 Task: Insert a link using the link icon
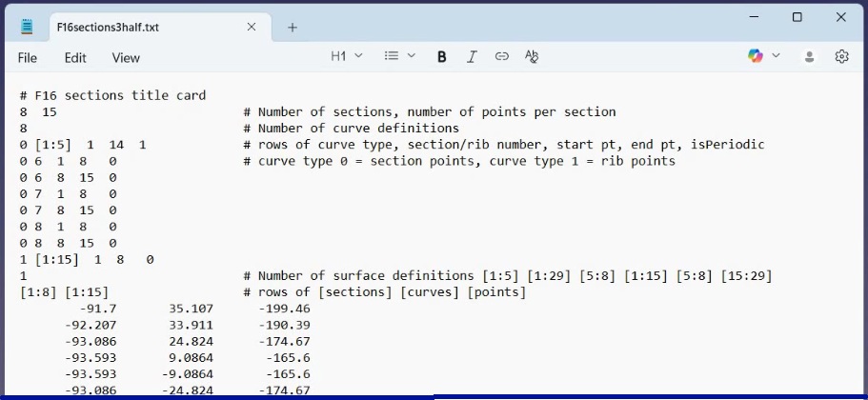click(501, 57)
